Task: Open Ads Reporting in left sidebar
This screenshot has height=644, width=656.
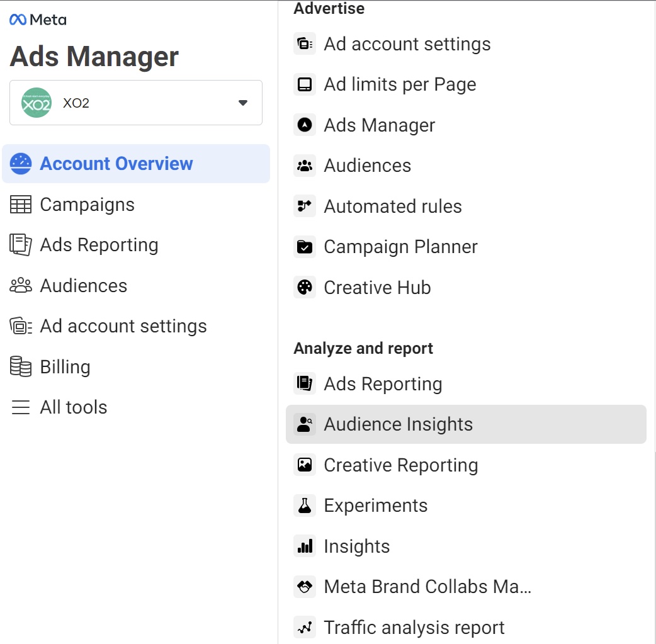Action: pyautogui.click(x=99, y=245)
